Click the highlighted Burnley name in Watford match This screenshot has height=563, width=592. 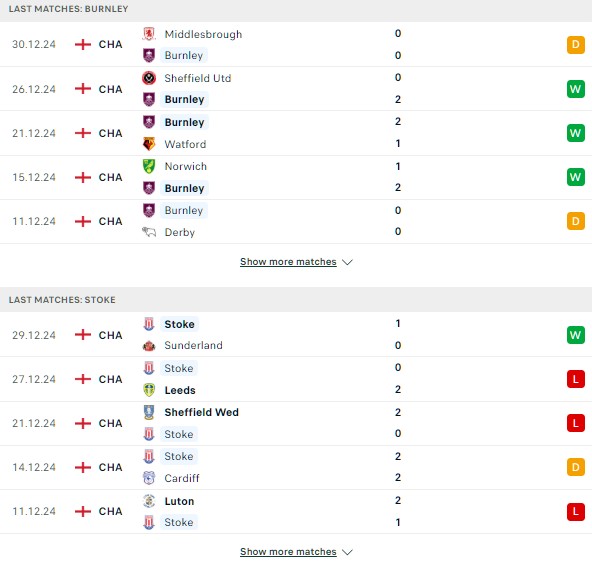[x=184, y=122]
